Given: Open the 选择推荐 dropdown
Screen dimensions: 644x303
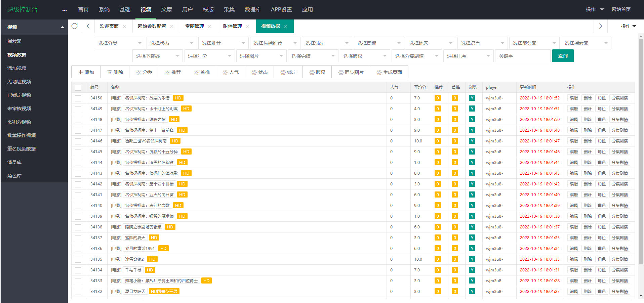Looking at the screenshot, I should (223, 43).
